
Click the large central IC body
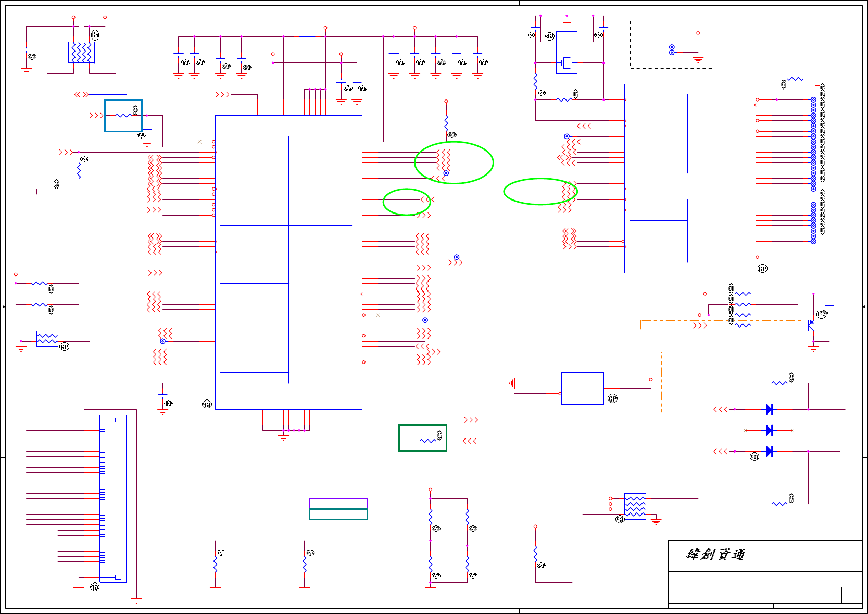288,262
